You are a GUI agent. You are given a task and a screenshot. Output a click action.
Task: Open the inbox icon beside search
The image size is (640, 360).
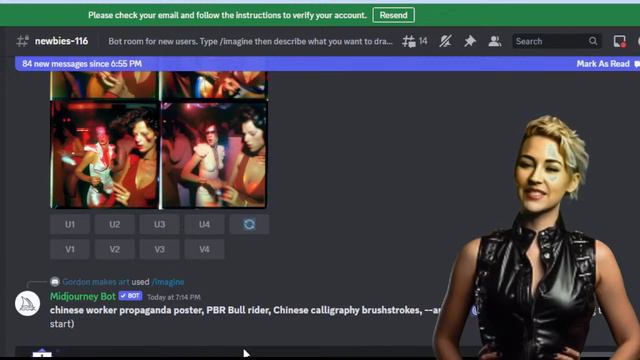[x=620, y=41]
